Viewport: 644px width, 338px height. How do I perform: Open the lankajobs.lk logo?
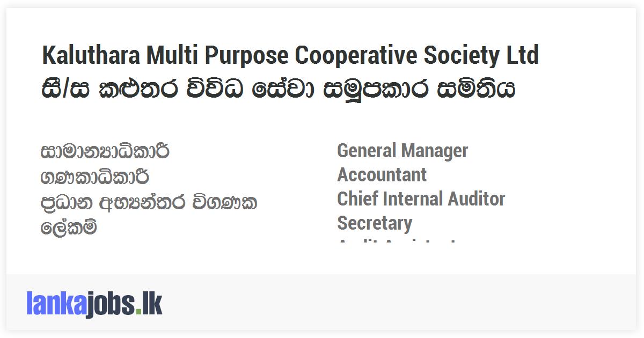94,305
